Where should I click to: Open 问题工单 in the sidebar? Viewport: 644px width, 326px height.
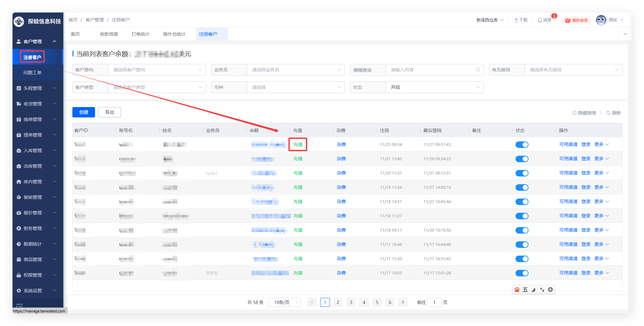pos(32,73)
